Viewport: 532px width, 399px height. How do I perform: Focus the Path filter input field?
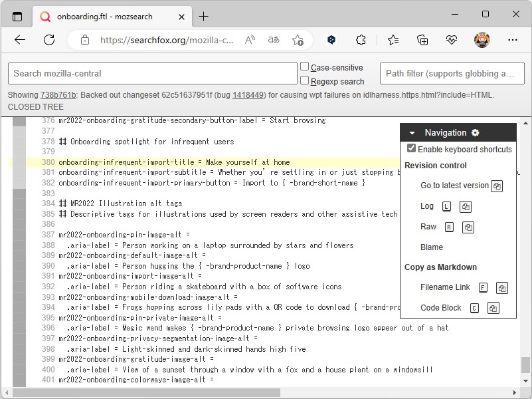[452, 73]
